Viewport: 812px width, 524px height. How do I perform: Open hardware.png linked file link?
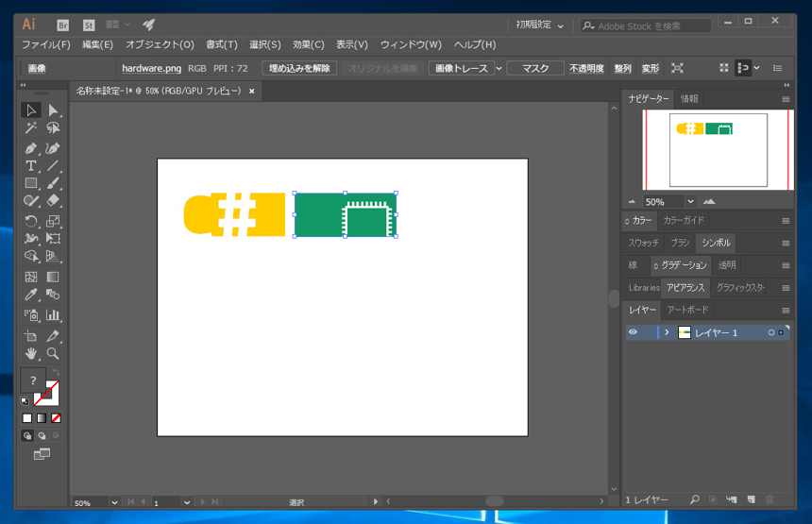[x=152, y=68]
